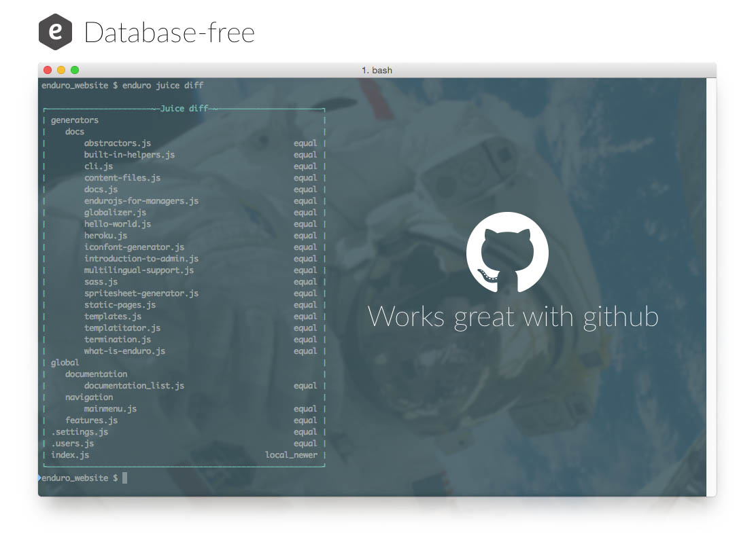
Task: Click the terminal's right scrollbar
Action: (711, 287)
